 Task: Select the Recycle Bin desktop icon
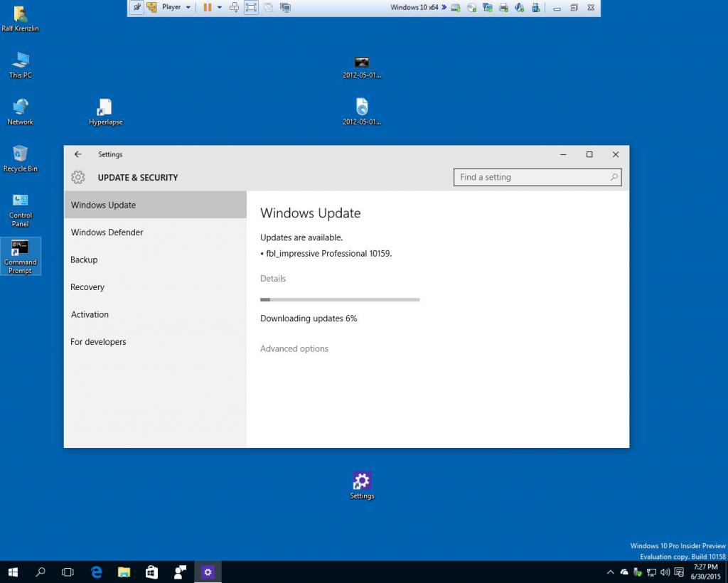click(x=20, y=159)
